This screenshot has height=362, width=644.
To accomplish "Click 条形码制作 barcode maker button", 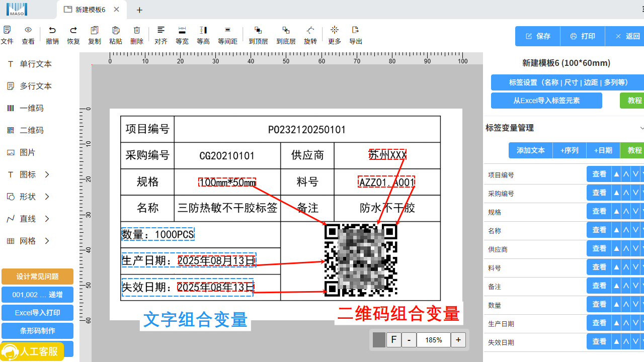I will (37, 331).
